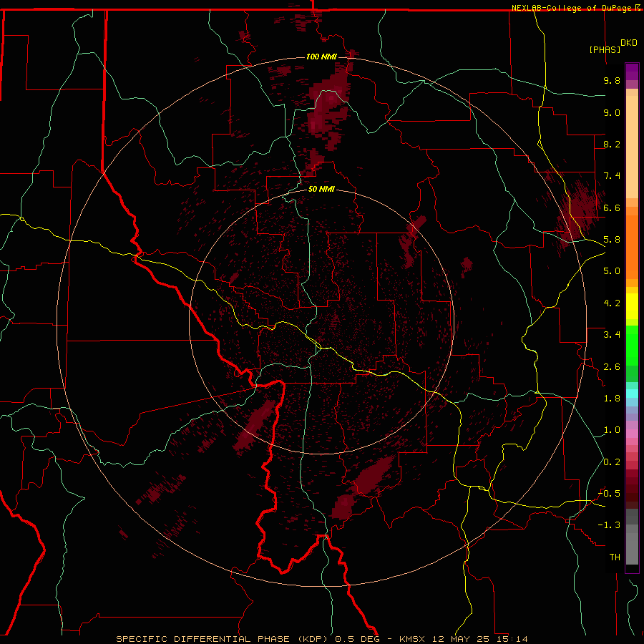Click the [PHAS] unit label
The image size is (644, 644).
tap(605, 49)
